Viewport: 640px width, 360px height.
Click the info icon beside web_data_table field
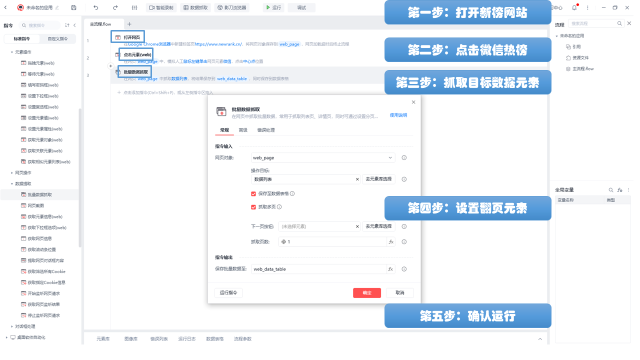pyautogui.click(x=404, y=269)
